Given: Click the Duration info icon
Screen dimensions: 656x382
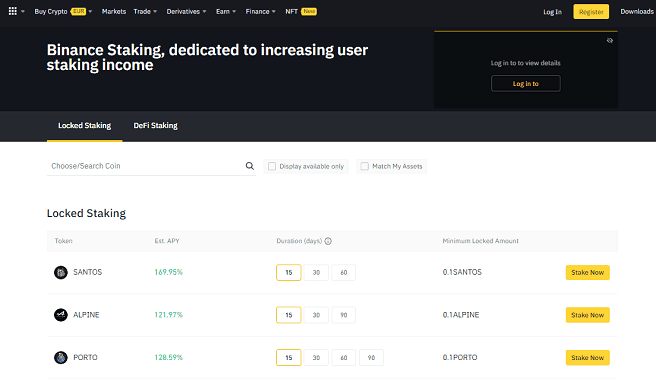Looking at the screenshot, I should point(328,241).
